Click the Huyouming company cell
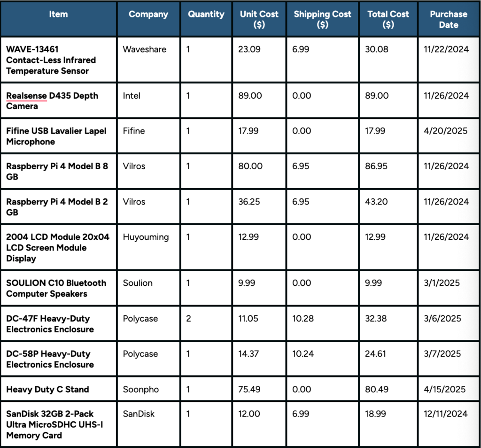This screenshot has height=448, width=481. click(x=148, y=247)
